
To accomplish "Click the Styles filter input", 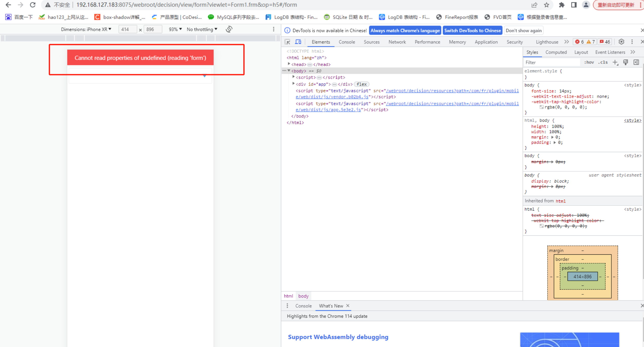I will [552, 62].
